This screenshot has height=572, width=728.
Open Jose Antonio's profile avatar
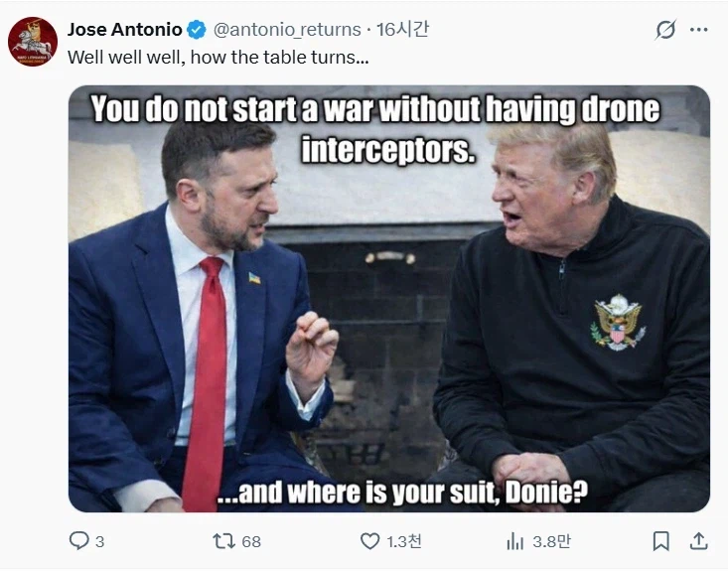33,42
